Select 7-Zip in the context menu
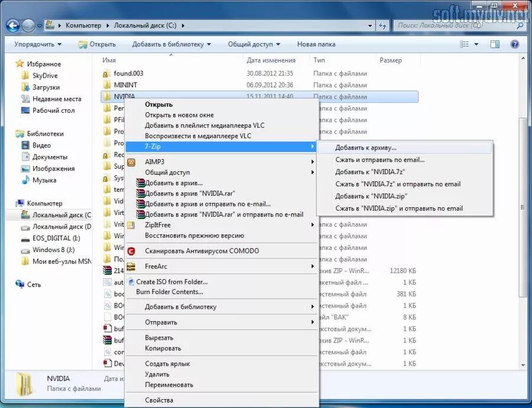532x408 pixels. point(220,147)
